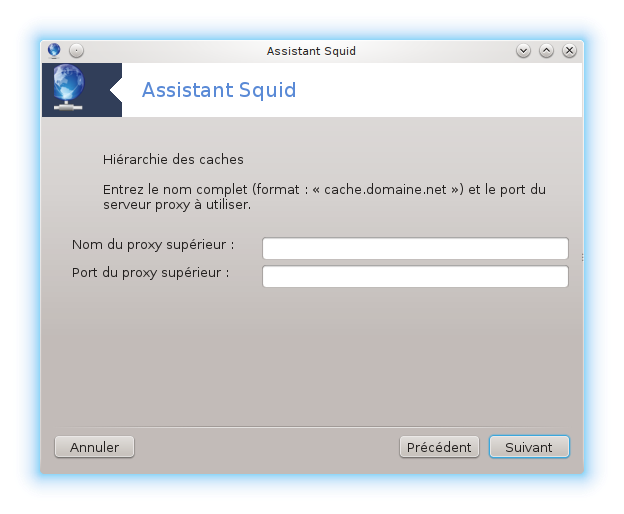Screen dimensions: 624x514
Task: Go back with the Précédent button
Action: point(439,447)
